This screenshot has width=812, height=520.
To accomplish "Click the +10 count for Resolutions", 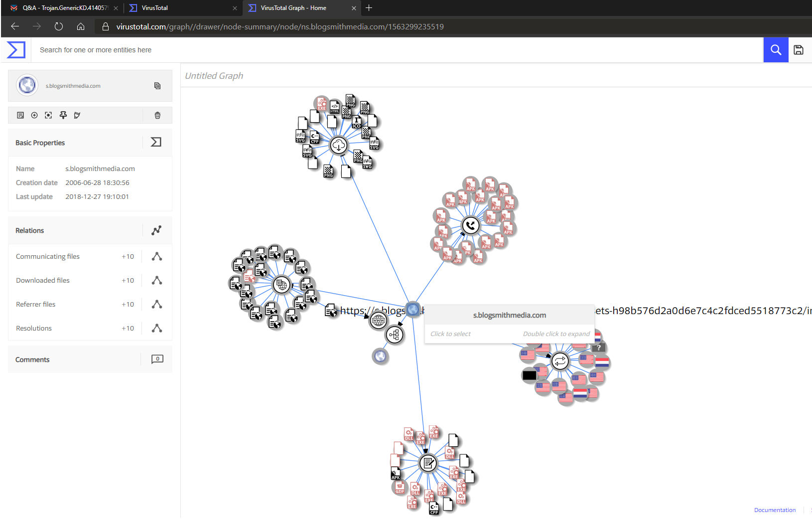I will (128, 328).
